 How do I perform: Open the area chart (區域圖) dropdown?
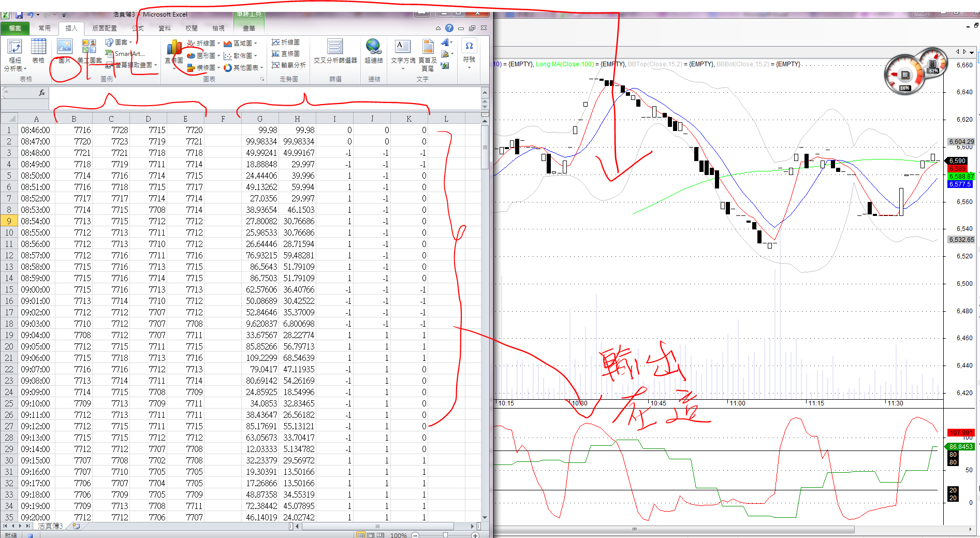[x=240, y=43]
